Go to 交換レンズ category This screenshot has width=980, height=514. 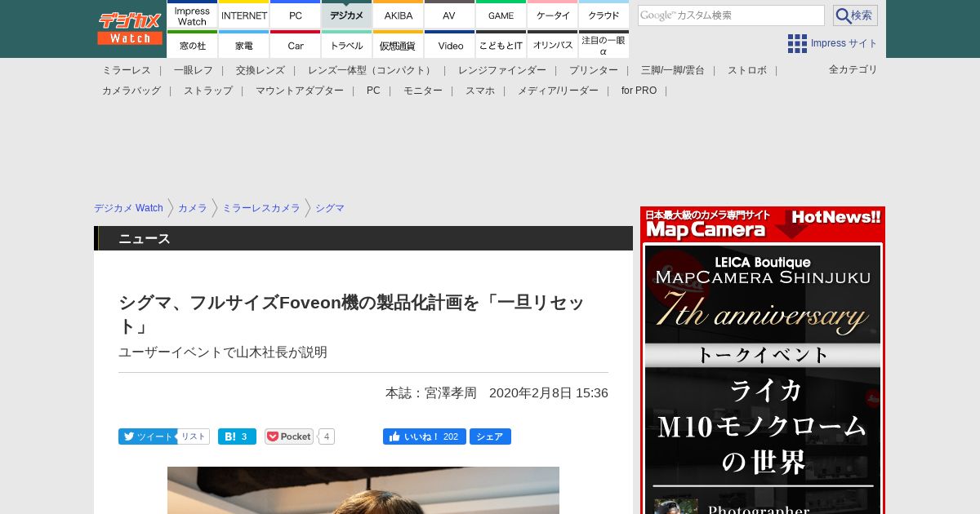coord(261,70)
